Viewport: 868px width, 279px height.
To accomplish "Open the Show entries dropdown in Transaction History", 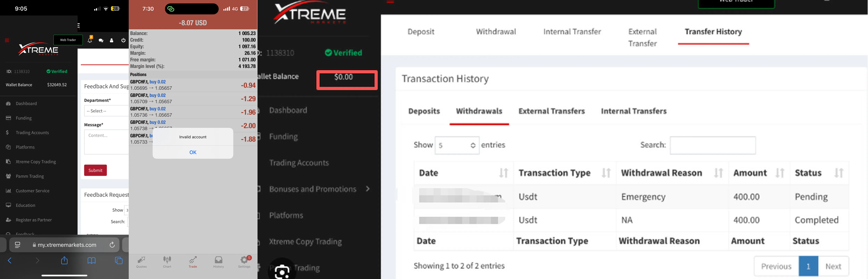I will point(457,145).
